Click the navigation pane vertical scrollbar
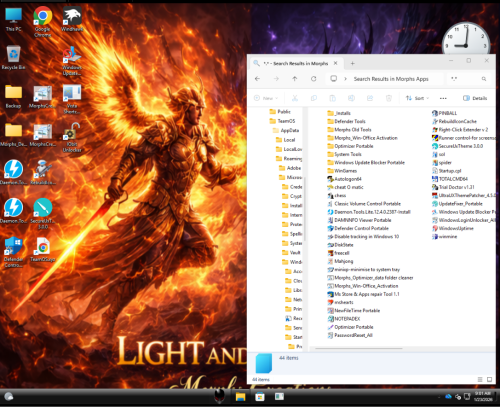The width and height of the screenshot is (500, 407). (x=304, y=208)
